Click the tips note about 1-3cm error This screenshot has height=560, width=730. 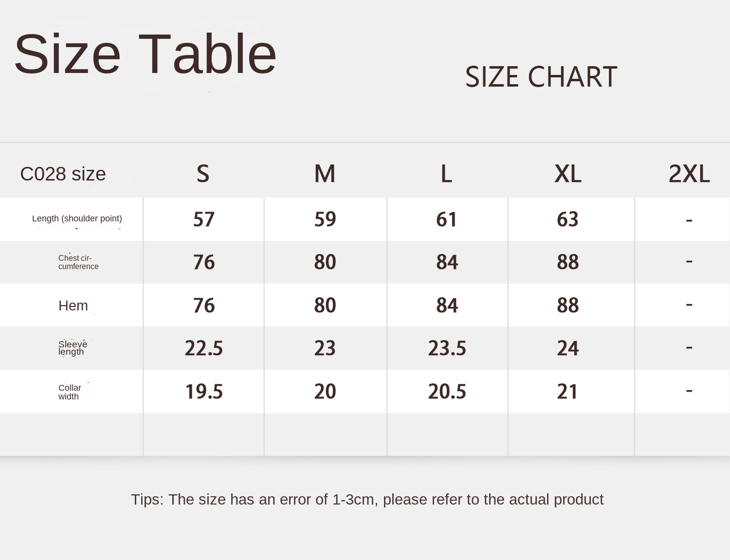[367, 499]
